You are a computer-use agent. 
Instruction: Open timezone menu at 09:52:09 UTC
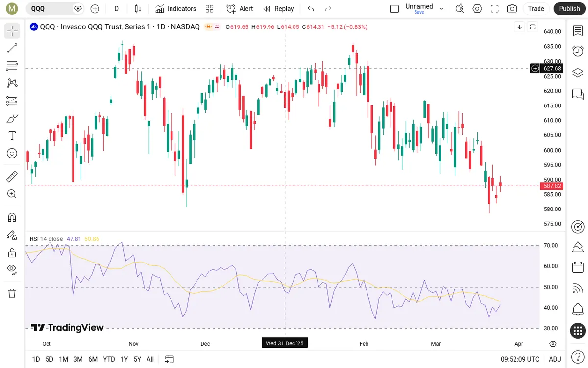point(520,359)
